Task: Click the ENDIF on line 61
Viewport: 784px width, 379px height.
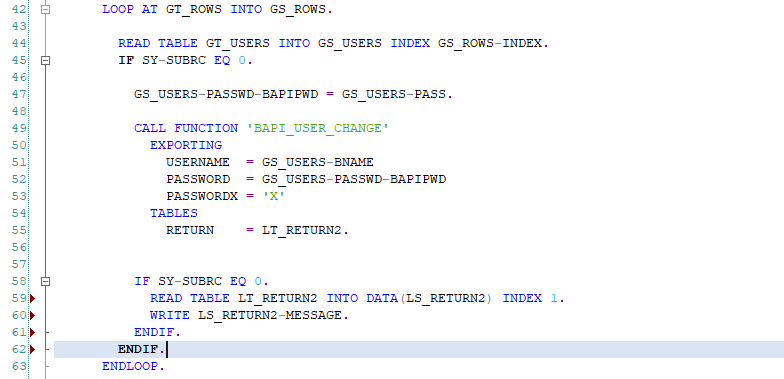Action: (154, 332)
